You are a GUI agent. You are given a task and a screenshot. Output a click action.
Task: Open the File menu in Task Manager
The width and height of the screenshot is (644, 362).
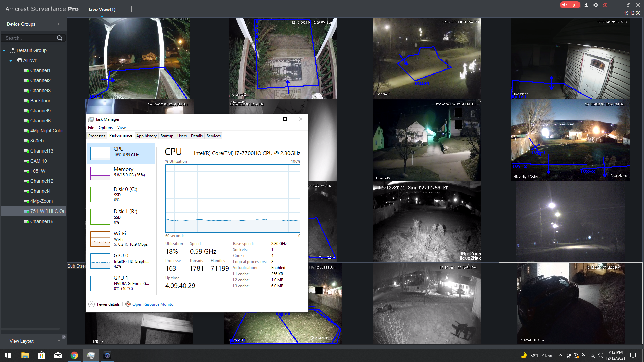point(91,128)
